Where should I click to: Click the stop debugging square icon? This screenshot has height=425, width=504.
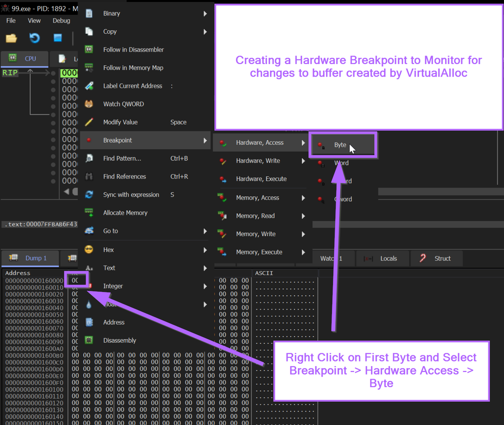(x=57, y=38)
